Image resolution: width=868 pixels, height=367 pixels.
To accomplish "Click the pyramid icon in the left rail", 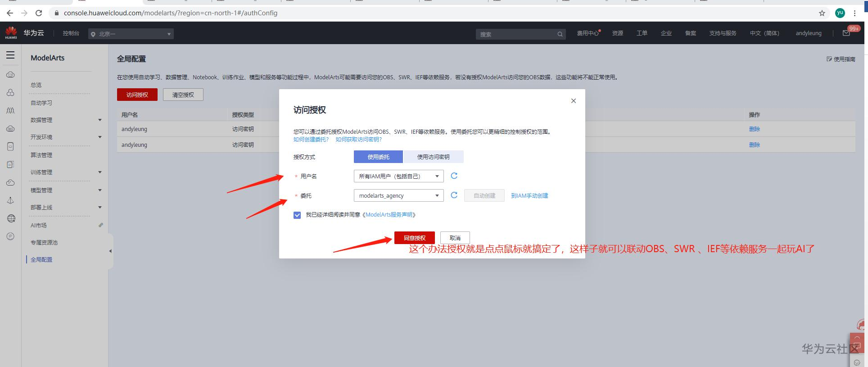I will (10, 200).
